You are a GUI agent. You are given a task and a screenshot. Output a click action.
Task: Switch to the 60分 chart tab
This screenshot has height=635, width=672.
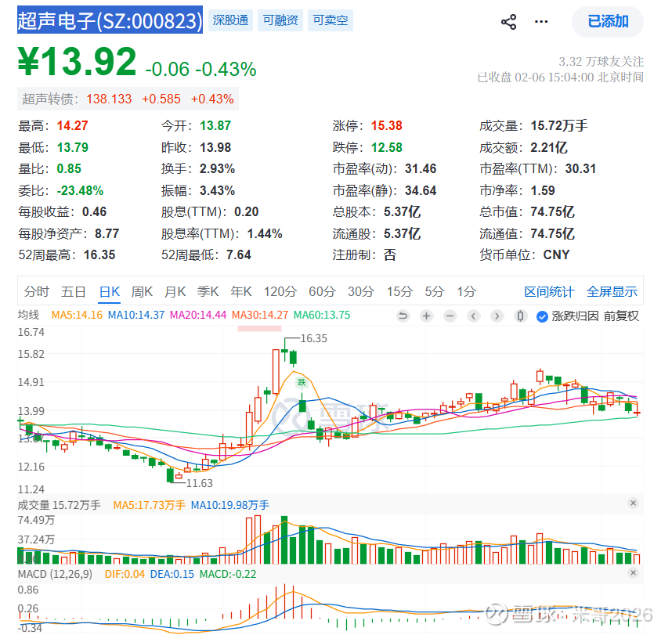click(x=322, y=292)
